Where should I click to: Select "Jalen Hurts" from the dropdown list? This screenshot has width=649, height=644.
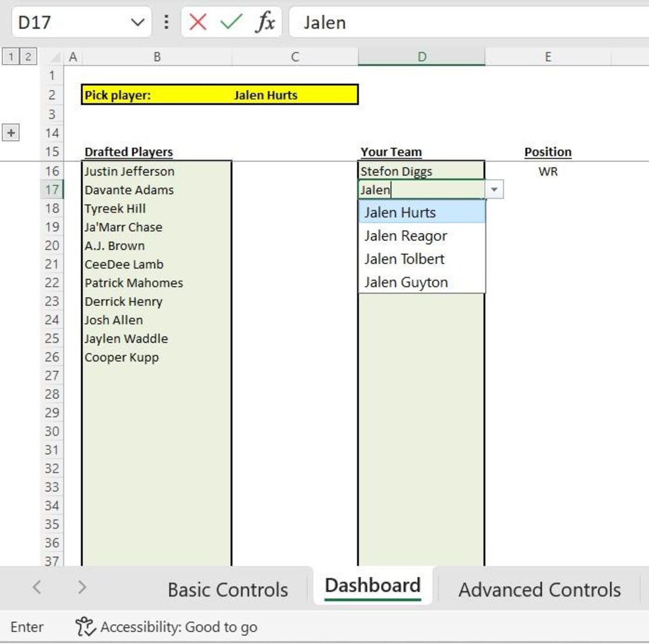[400, 212]
